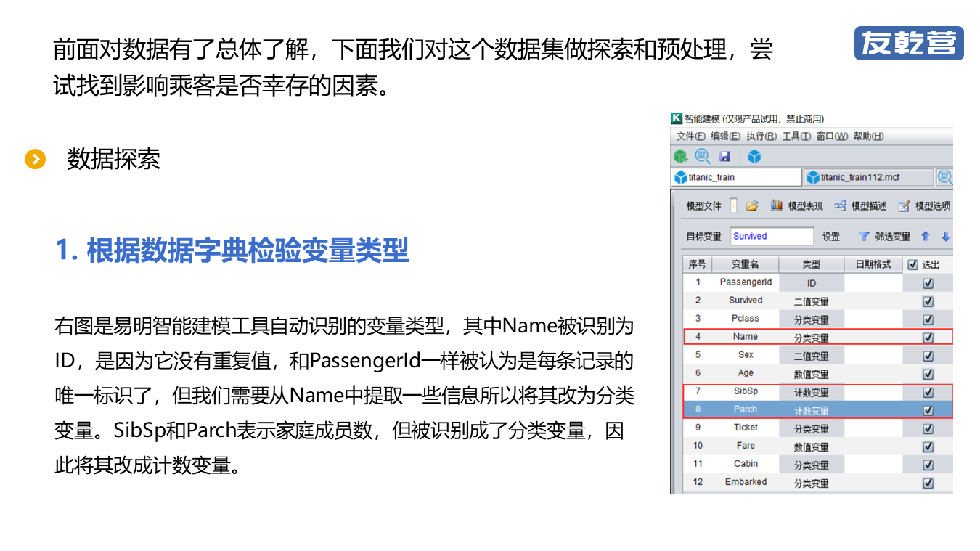Select the PassengerId variable name cell
This screenshot has width=980, height=551.
[746, 282]
